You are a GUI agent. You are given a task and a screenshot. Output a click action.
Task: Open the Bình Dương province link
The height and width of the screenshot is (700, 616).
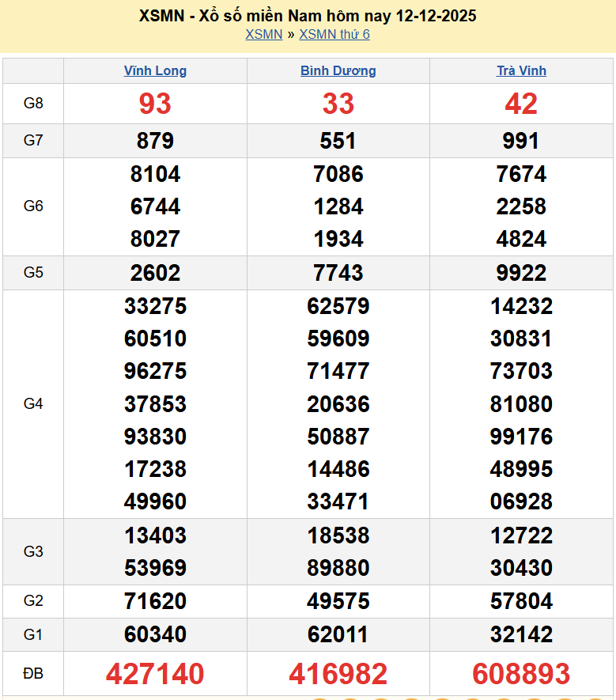[338, 70]
